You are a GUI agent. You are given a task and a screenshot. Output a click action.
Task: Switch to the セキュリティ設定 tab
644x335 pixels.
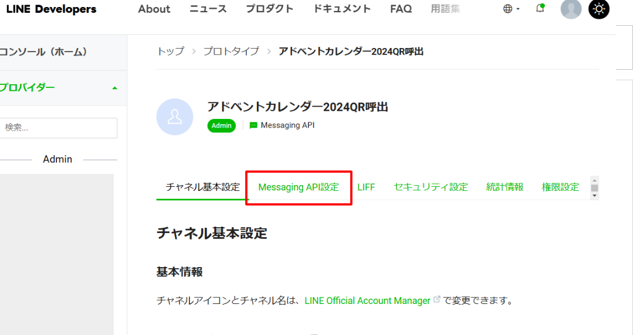coord(431,187)
